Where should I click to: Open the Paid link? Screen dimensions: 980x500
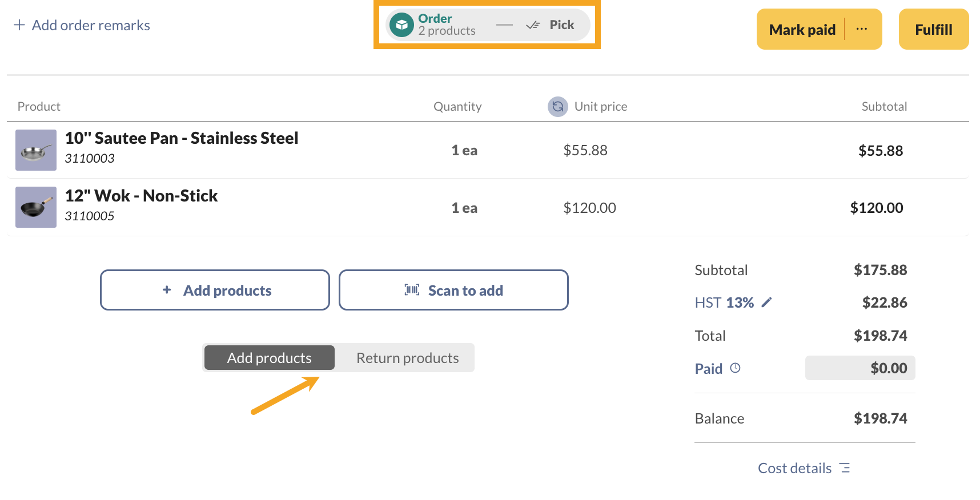click(708, 369)
